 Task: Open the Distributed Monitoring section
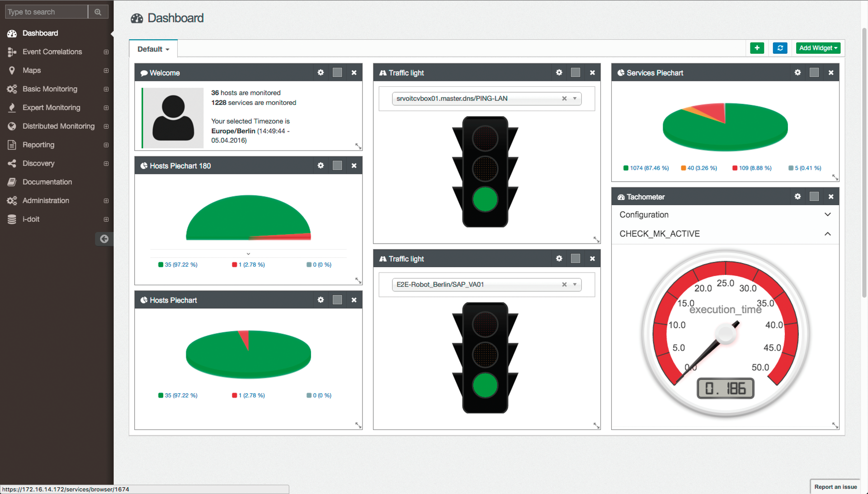(58, 126)
